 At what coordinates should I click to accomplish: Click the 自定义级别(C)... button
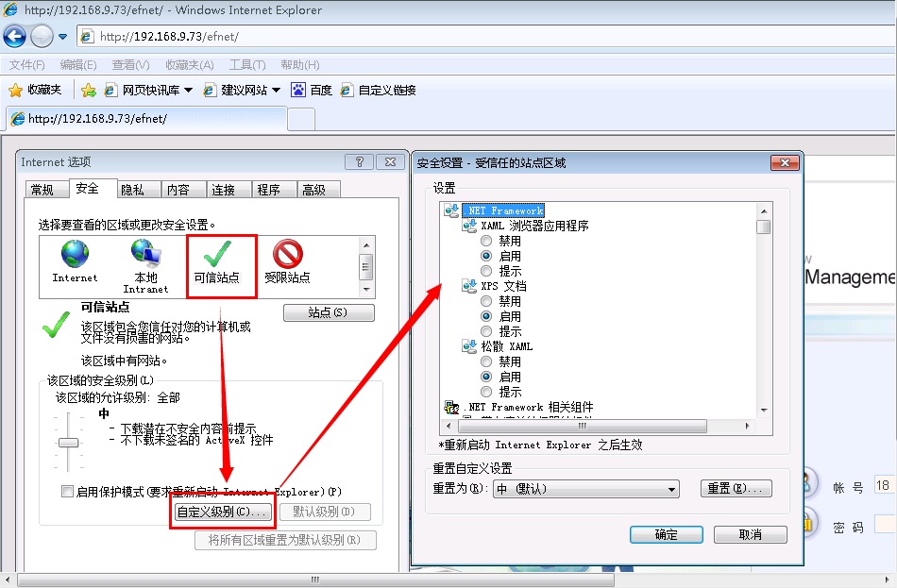tap(223, 512)
